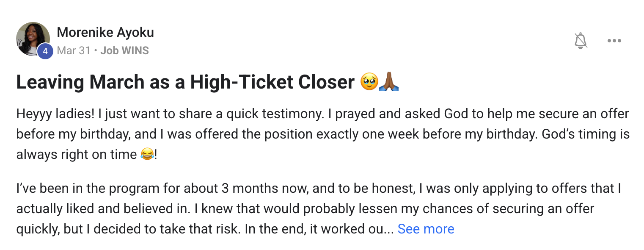Screen dimensions: 644x250
Task: Click the 'Heyyy ladies!' greeting text
Action: click(x=56, y=114)
